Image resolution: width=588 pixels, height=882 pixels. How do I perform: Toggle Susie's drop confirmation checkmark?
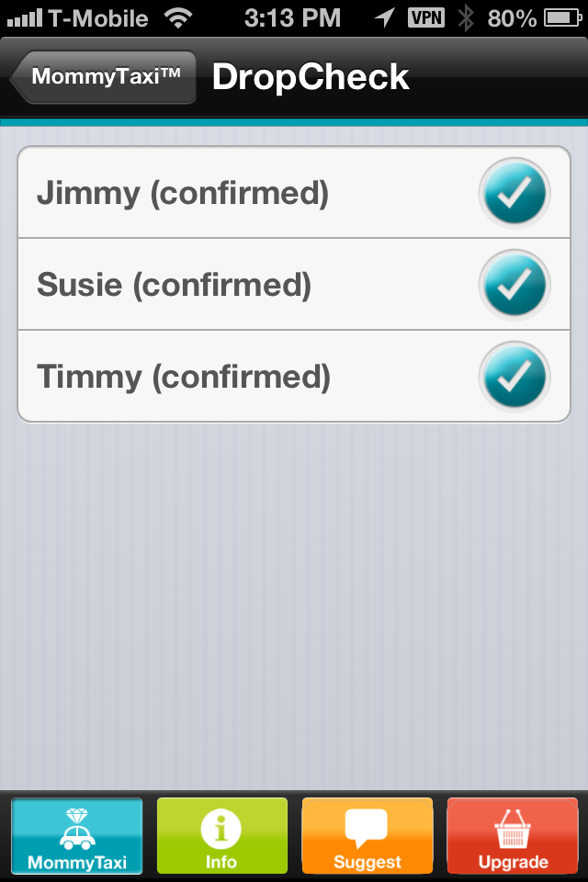pyautogui.click(x=514, y=285)
